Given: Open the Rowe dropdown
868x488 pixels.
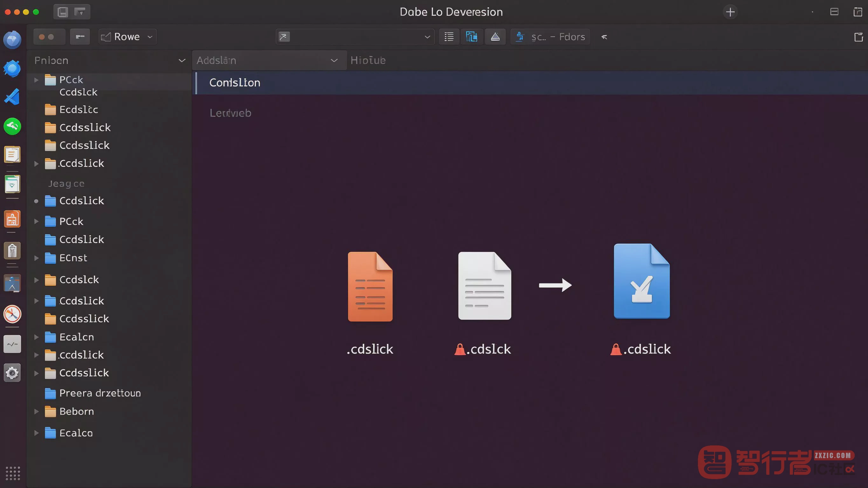Looking at the screenshot, I should [x=128, y=37].
